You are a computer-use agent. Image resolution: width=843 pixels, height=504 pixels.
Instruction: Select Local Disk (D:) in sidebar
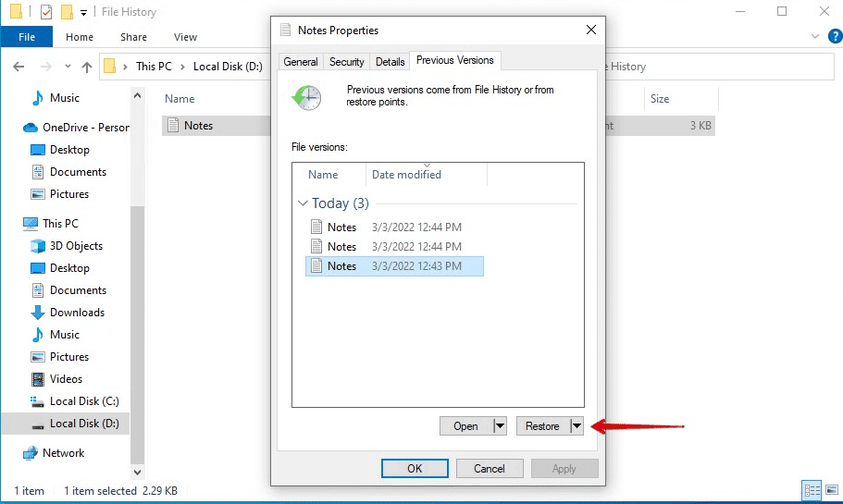pos(66,424)
